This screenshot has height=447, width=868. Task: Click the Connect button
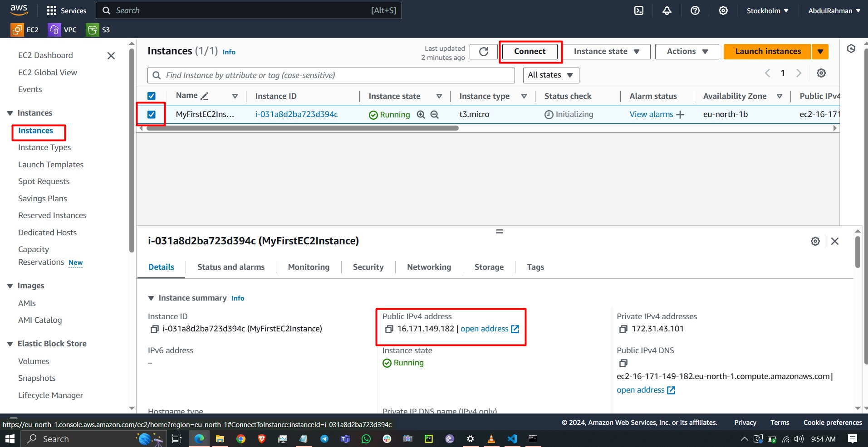(530, 52)
